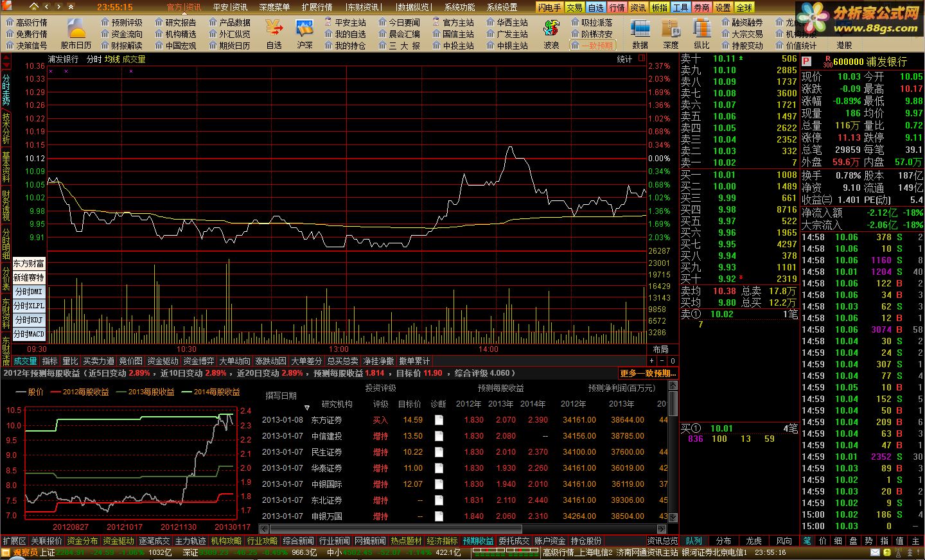Open the 股市日历 stock calendar icon
Screen dimensions: 925x560
coord(76,34)
